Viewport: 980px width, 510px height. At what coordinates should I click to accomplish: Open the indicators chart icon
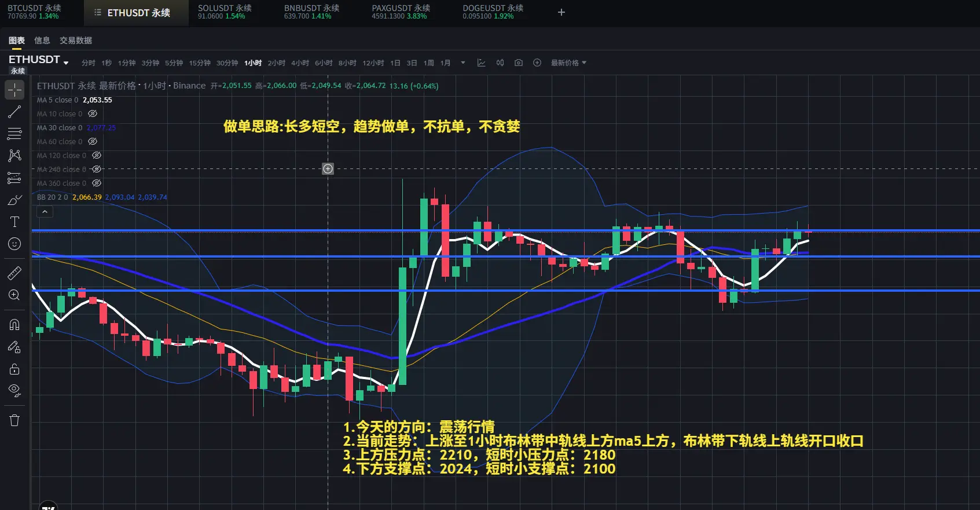(x=481, y=63)
